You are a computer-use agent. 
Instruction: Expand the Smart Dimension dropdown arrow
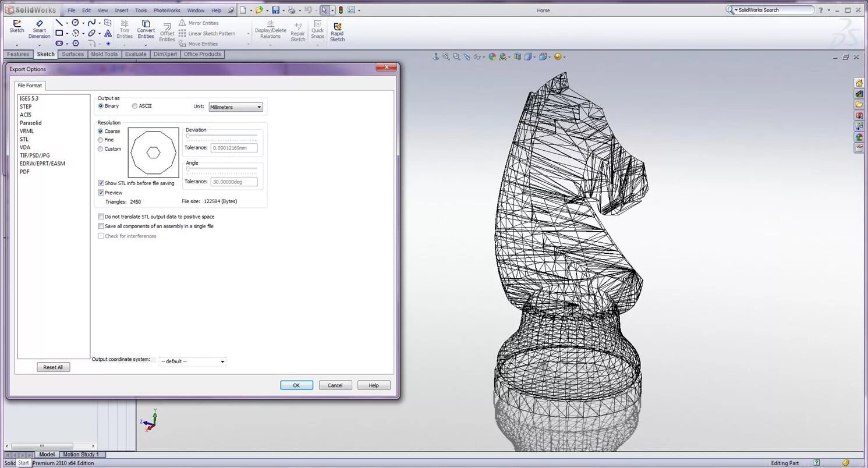point(39,45)
